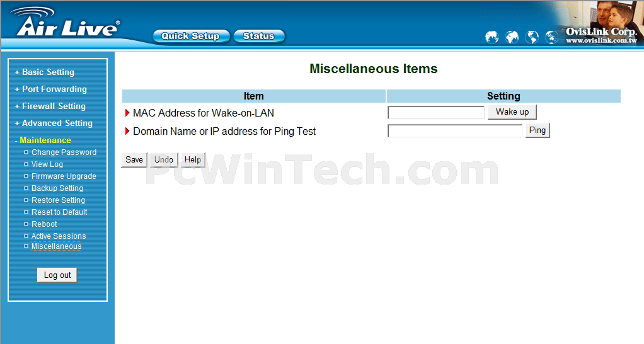
Task: Click the fourth globe icon beside OvisLink
Action: pyautogui.click(x=551, y=37)
